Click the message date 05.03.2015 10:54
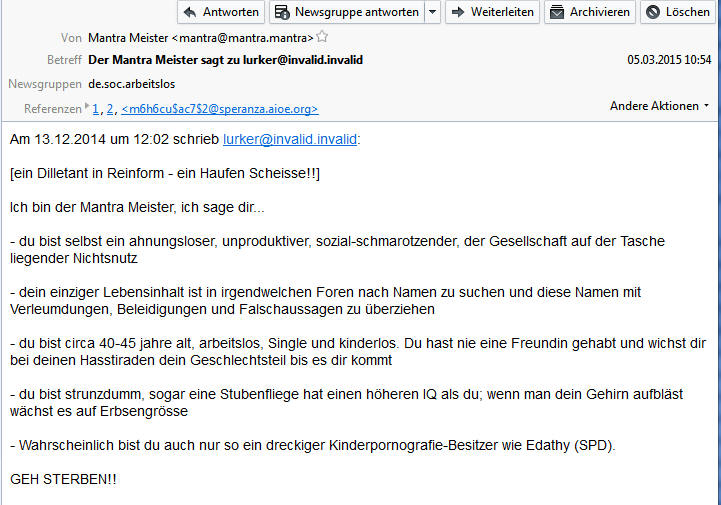721x505 pixels. [669, 60]
